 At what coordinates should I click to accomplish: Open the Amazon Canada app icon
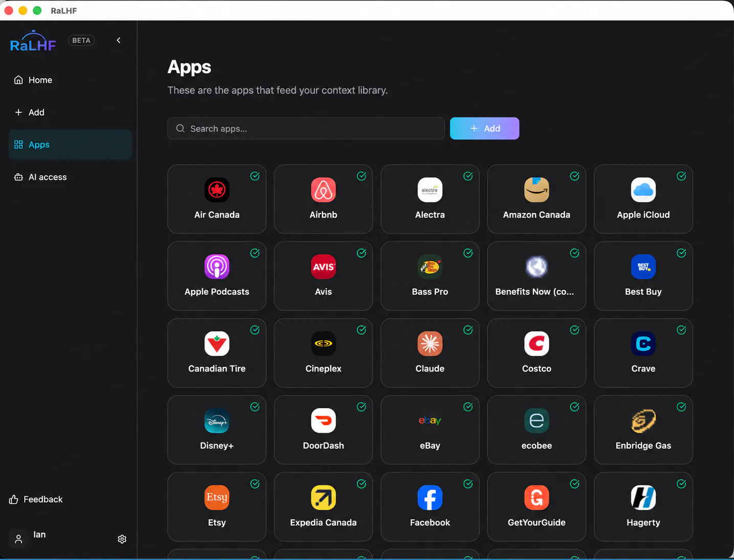[537, 190]
